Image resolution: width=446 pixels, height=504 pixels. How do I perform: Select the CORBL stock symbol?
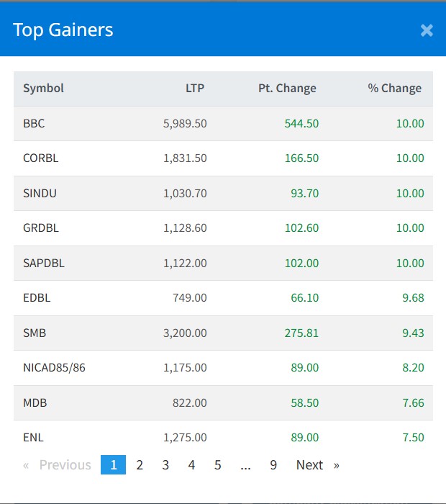point(40,158)
